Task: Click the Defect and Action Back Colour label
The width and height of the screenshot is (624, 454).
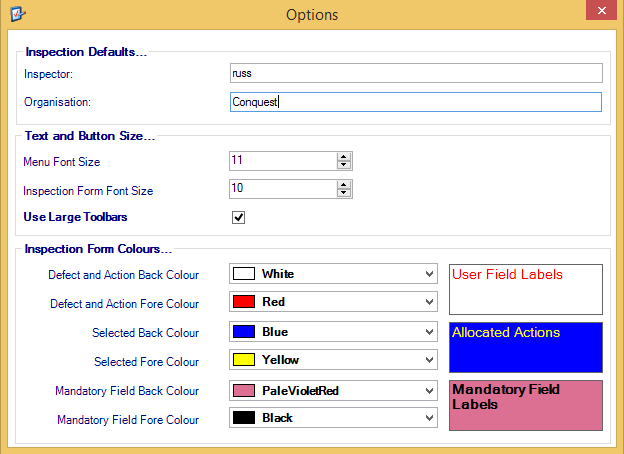Action: point(123,275)
